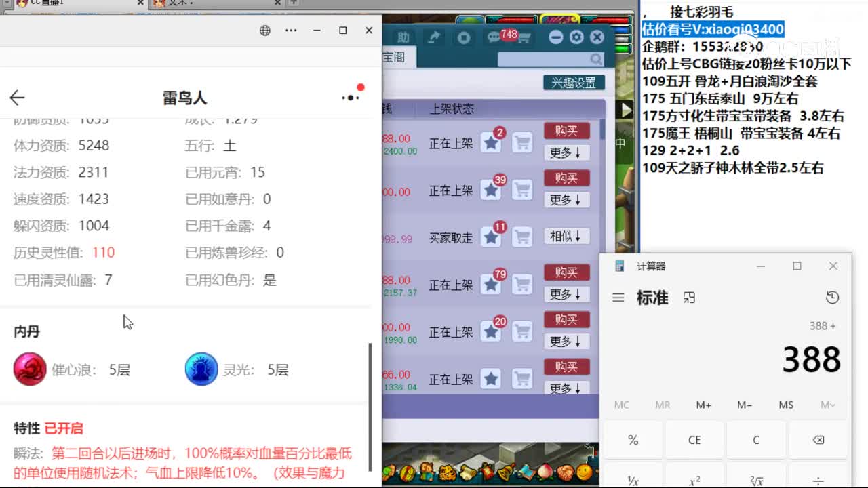Screen dimensions: 868x488
Task: Click the 购买 button on the top listing
Action: 567,130
